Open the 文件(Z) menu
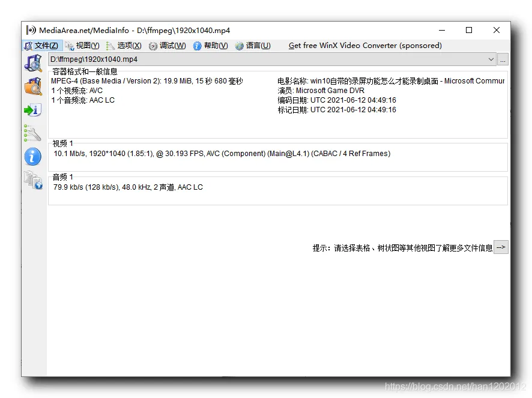This screenshot has width=532, height=398. click(42, 46)
